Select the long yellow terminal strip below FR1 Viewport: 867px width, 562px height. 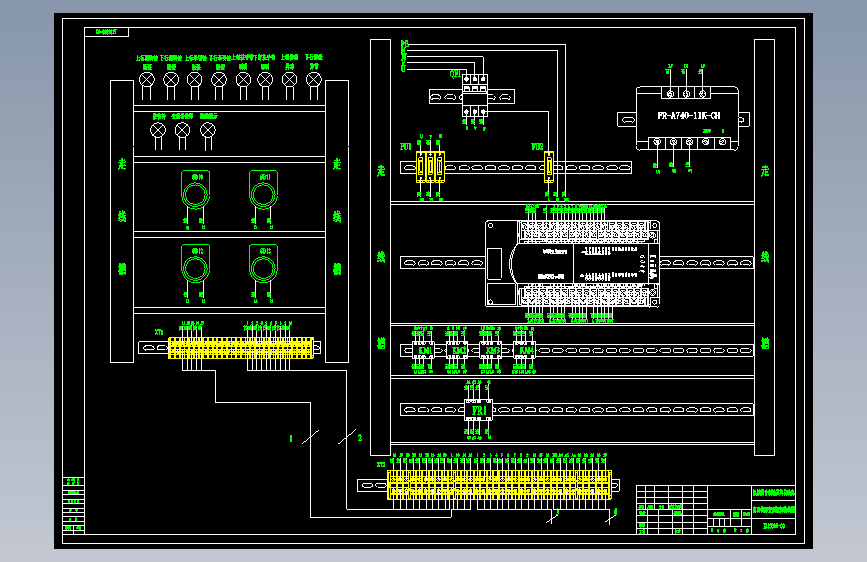click(x=500, y=485)
